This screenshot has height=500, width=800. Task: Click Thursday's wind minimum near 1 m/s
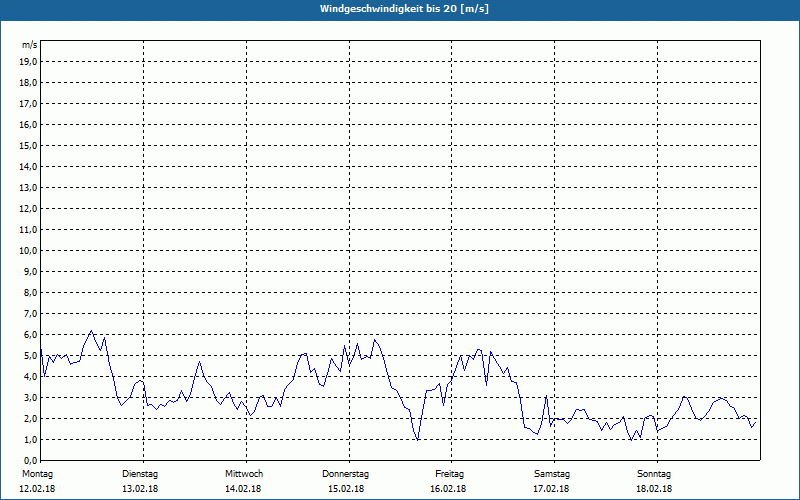(x=418, y=440)
